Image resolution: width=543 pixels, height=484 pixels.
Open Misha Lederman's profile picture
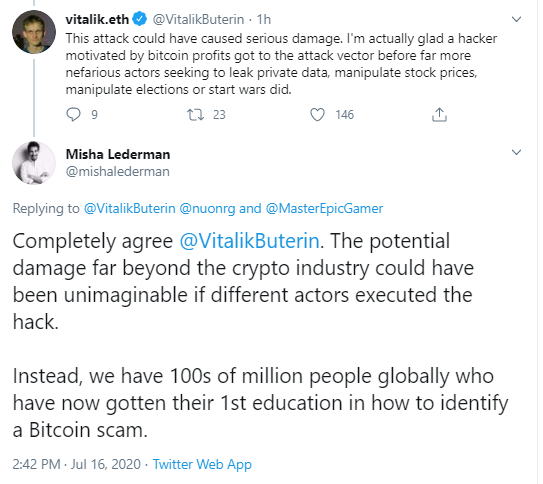point(34,163)
